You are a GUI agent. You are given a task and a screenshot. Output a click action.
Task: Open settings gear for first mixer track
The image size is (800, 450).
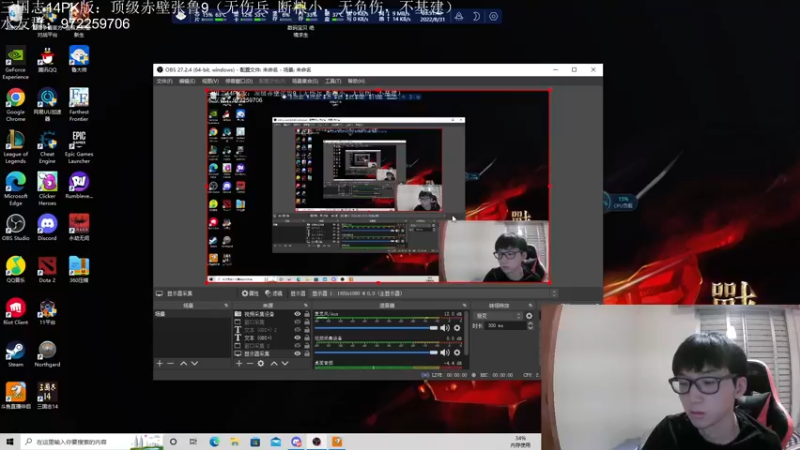[x=457, y=328]
